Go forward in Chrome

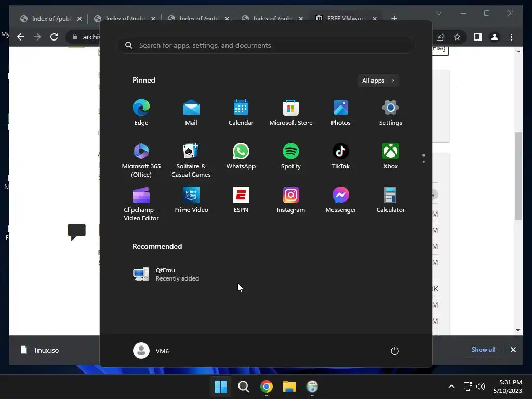pyautogui.click(x=37, y=37)
